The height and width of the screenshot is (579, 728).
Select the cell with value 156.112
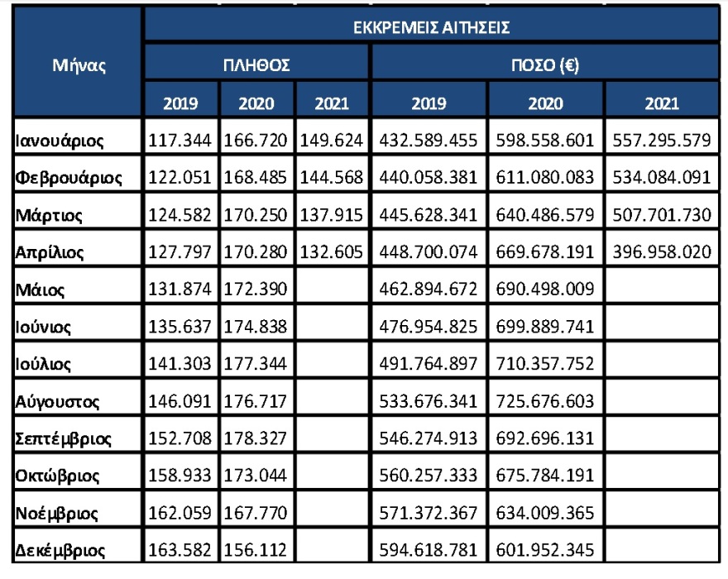(x=256, y=551)
